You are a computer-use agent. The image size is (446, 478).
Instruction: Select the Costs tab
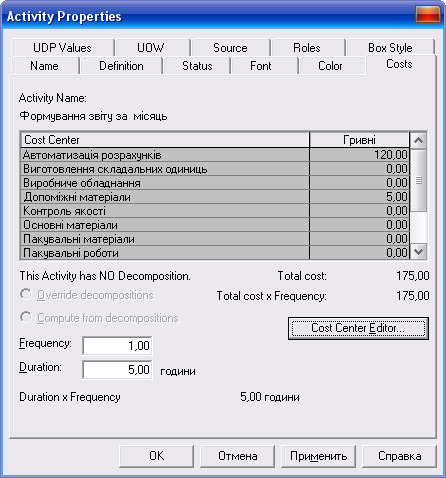(400, 64)
